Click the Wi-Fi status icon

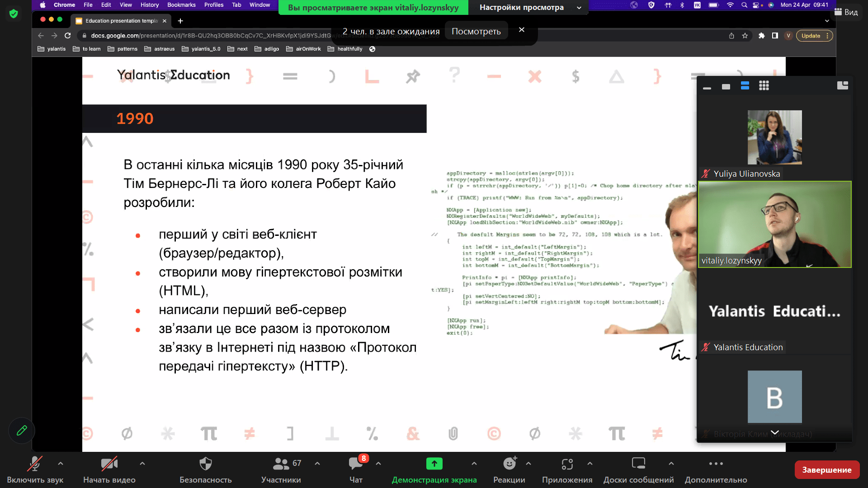pyautogui.click(x=730, y=5)
